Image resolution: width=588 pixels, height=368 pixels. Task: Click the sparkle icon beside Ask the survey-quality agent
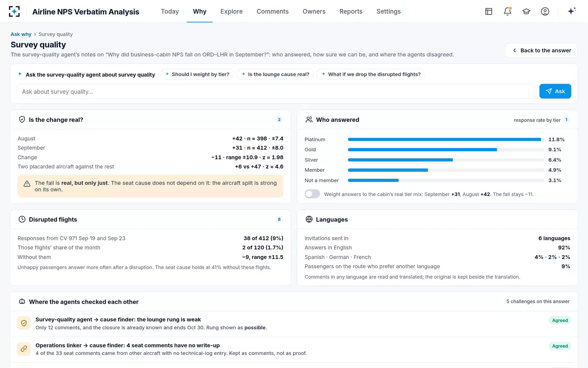20,74
